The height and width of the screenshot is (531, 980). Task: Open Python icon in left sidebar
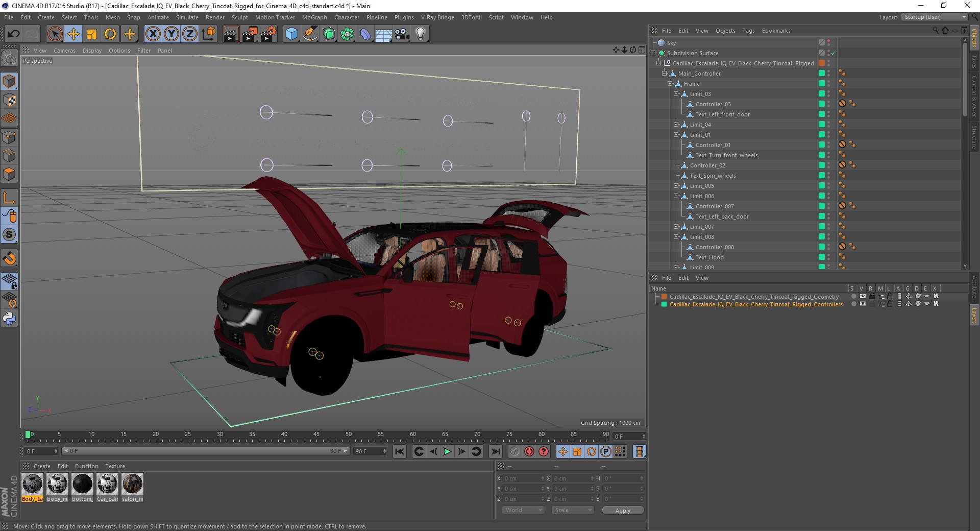[x=10, y=319]
